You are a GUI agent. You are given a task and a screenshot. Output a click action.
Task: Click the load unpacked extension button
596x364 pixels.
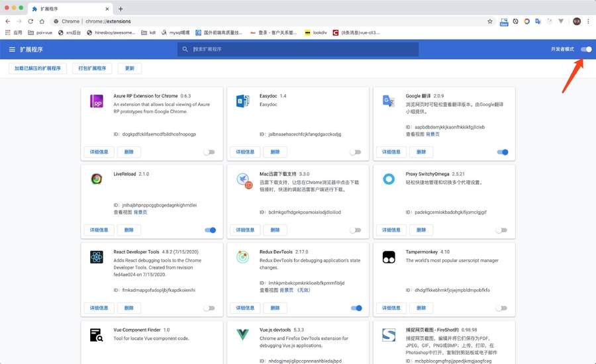click(37, 68)
